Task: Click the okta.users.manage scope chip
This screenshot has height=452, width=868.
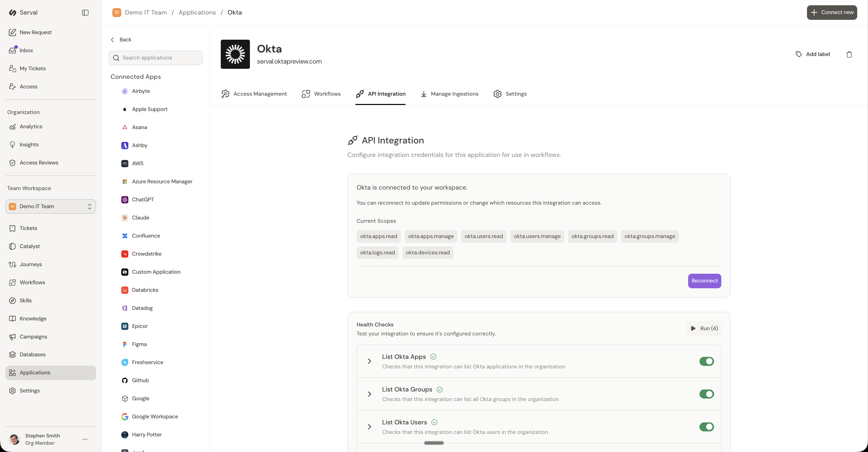Action: coord(537,237)
